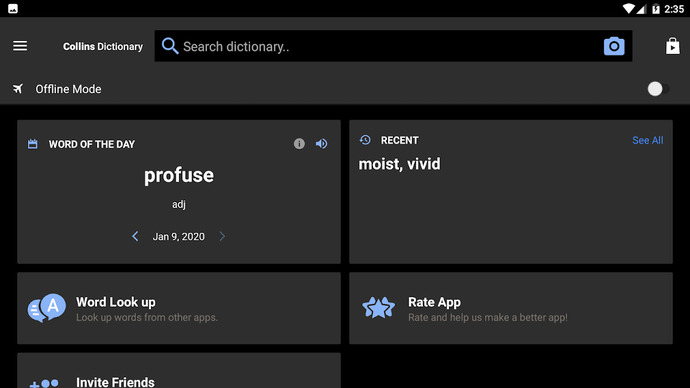The height and width of the screenshot is (388, 690).
Task: Enable the Offline Mode switch
Action: (x=658, y=89)
